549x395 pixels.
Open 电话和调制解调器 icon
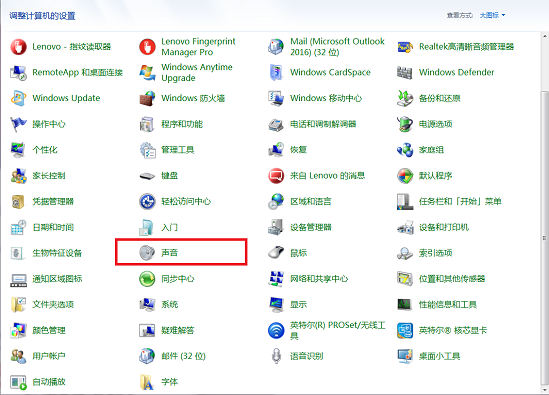(x=276, y=124)
